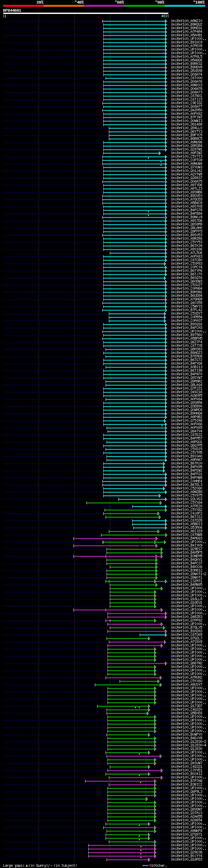Click the label UniRef100_Q5XEM9
The height and width of the screenshot is (868, 208).
187,71
